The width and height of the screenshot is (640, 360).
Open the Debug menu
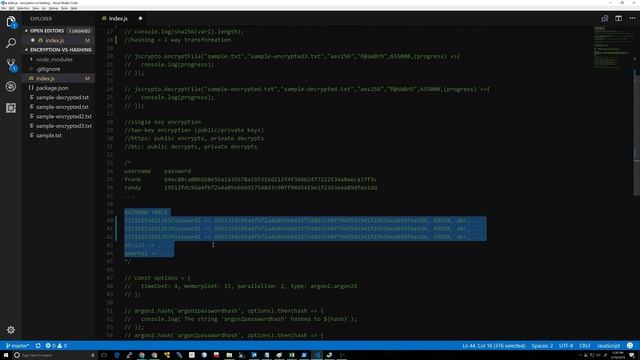pos(53,8)
